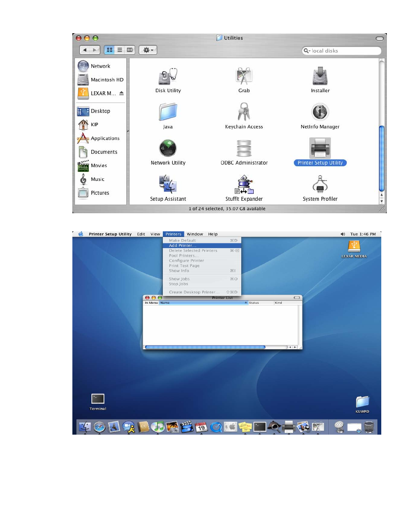Open the KIP home folder in the sidebar

tap(88, 124)
